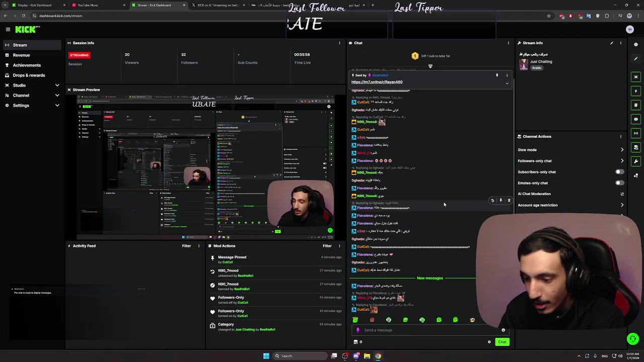
Task: Click the share nodes icon in right rail
Action: (636, 175)
